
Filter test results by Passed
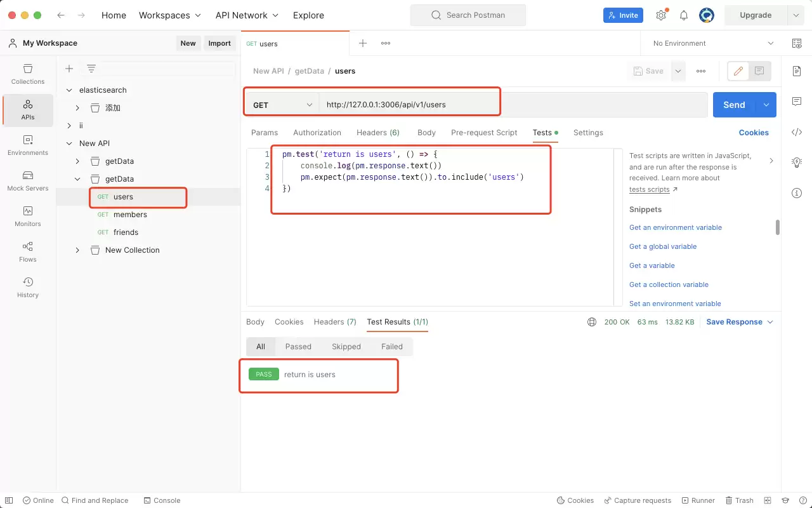tap(298, 347)
